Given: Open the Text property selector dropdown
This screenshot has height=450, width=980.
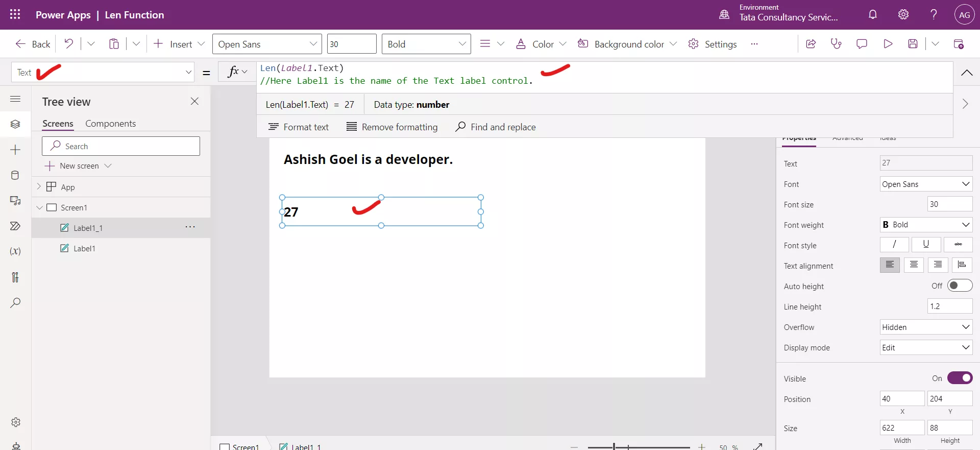Looking at the screenshot, I should 103,72.
